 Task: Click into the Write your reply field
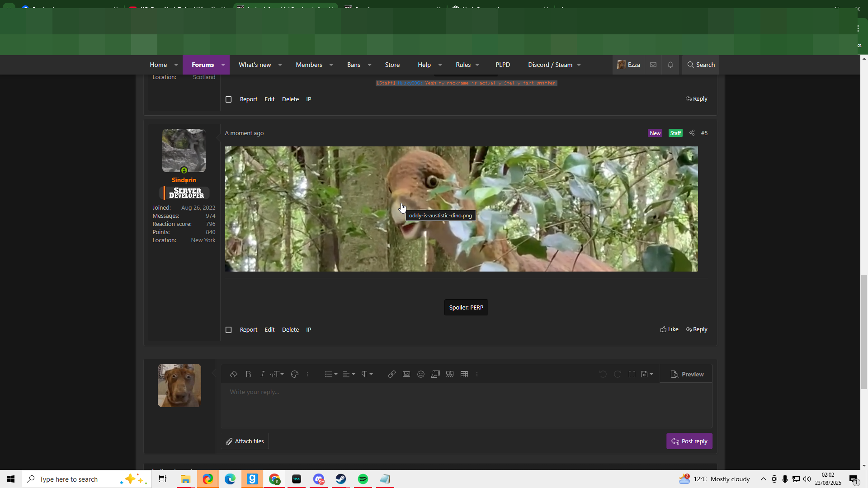tap(466, 405)
